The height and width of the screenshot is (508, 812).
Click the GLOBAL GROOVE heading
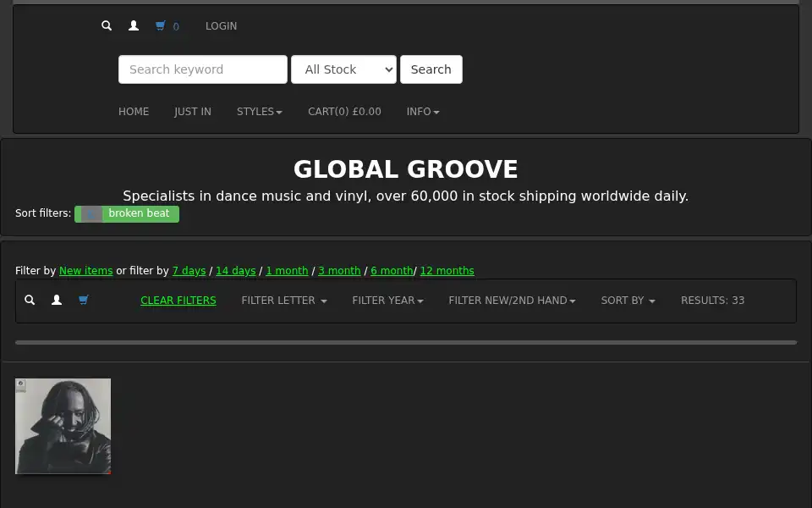[x=405, y=169]
